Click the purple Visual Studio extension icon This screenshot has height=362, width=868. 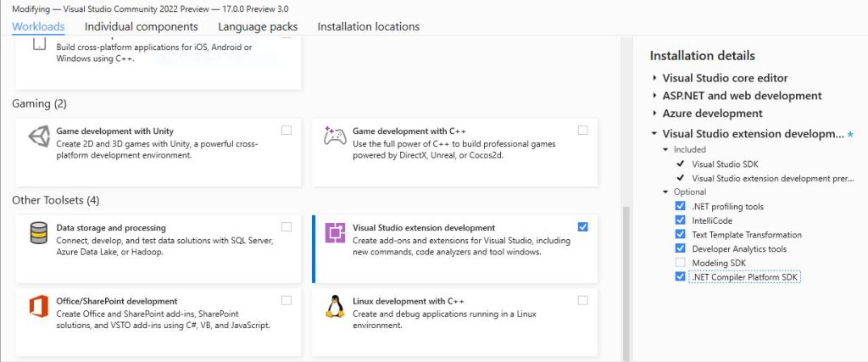(x=336, y=233)
